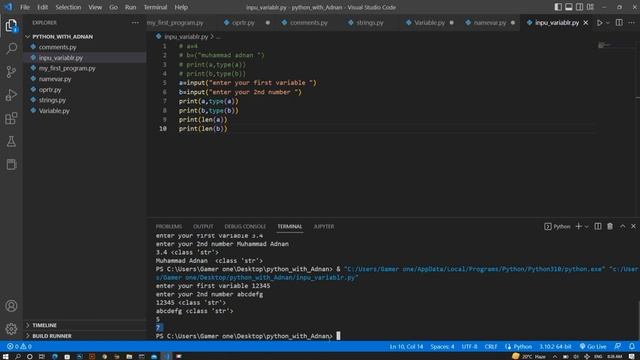Viewport: 640px width, 360px height.
Task: Open the Manage gear settings
Action: pyautogui.click(x=11, y=329)
